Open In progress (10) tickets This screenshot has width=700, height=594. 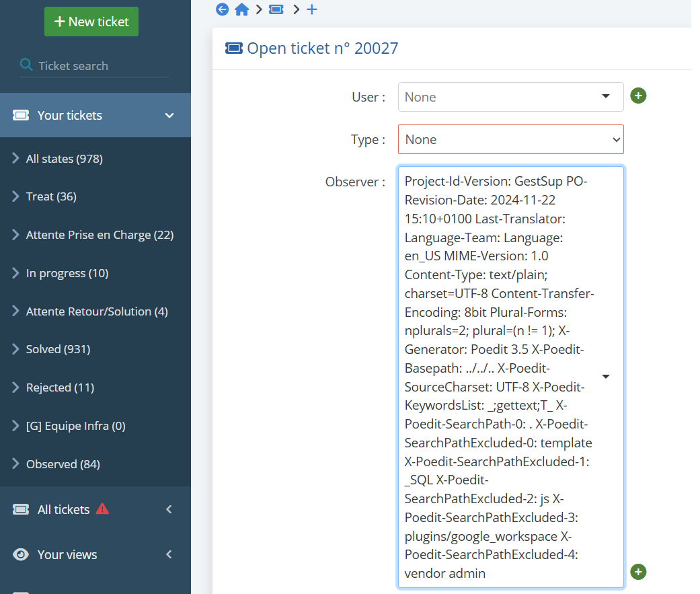coord(67,273)
